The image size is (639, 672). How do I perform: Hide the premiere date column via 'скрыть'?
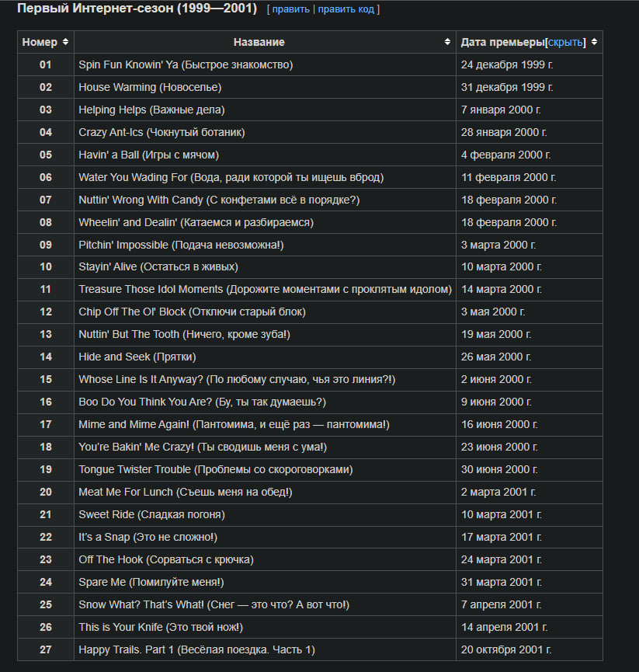pos(565,42)
